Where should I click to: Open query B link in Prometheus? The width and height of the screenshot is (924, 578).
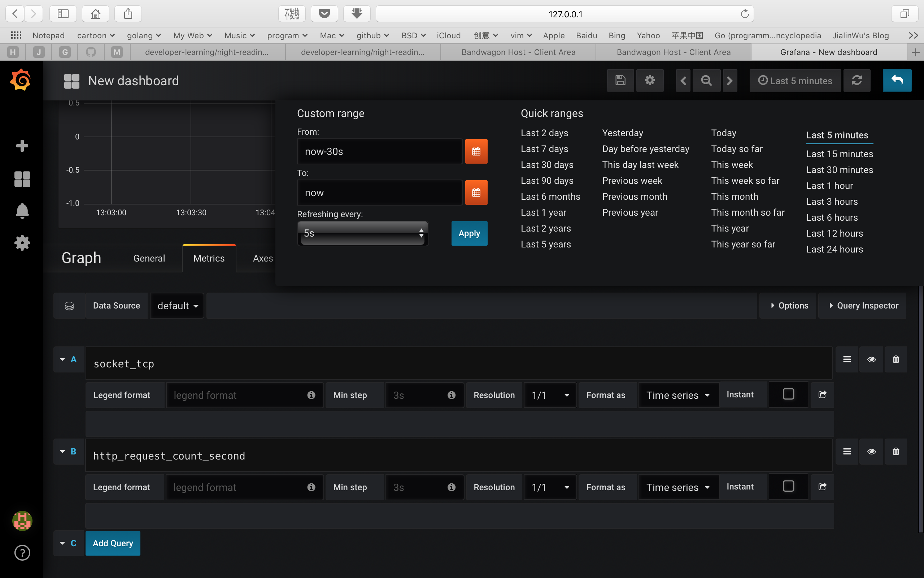[x=823, y=487]
